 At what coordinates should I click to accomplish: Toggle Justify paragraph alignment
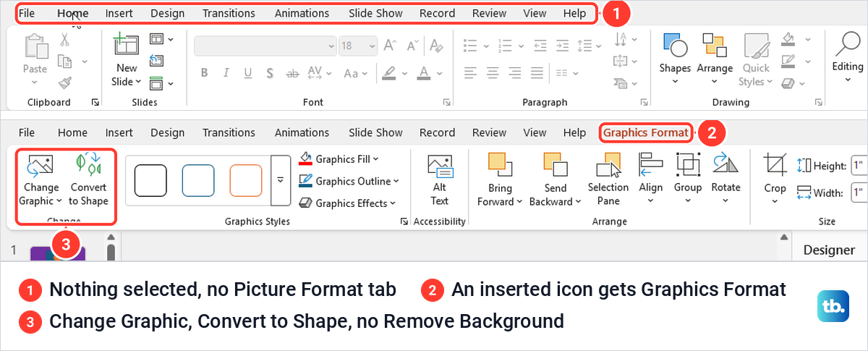click(537, 73)
